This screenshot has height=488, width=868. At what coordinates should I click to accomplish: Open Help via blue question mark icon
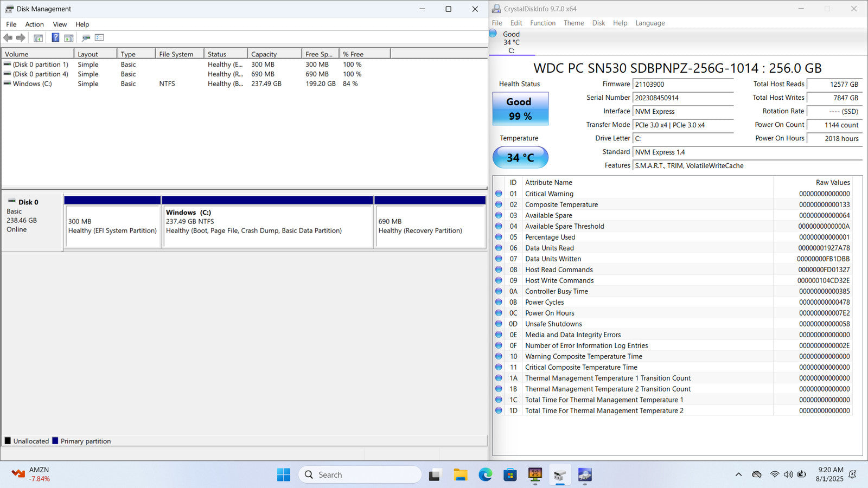point(55,38)
